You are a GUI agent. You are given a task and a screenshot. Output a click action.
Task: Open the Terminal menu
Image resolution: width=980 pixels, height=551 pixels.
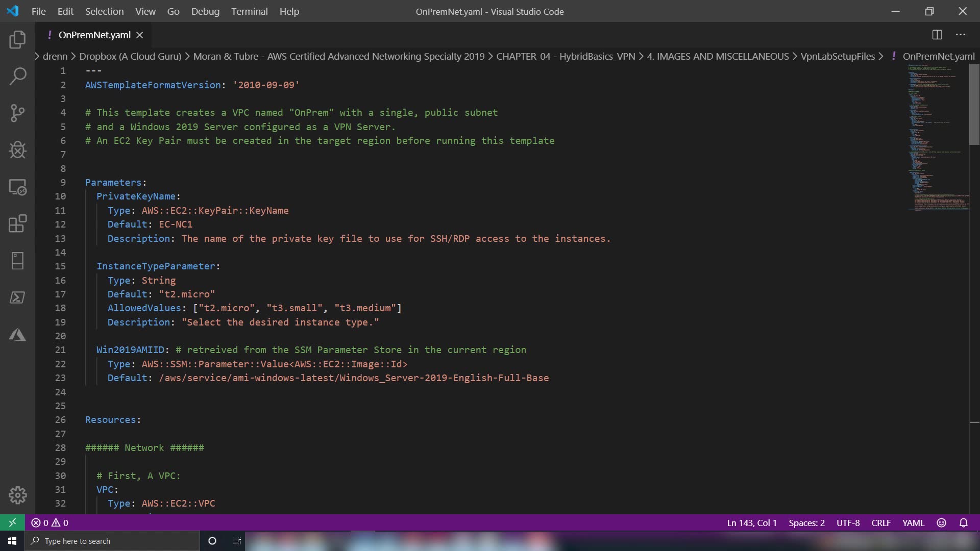click(x=249, y=11)
